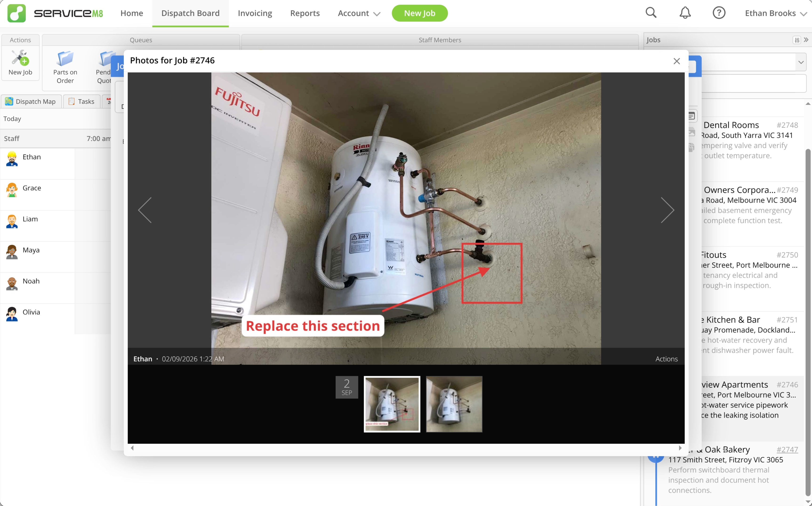The image size is (812, 506).
Task: Click Noah's staff avatar
Action: [x=12, y=283]
